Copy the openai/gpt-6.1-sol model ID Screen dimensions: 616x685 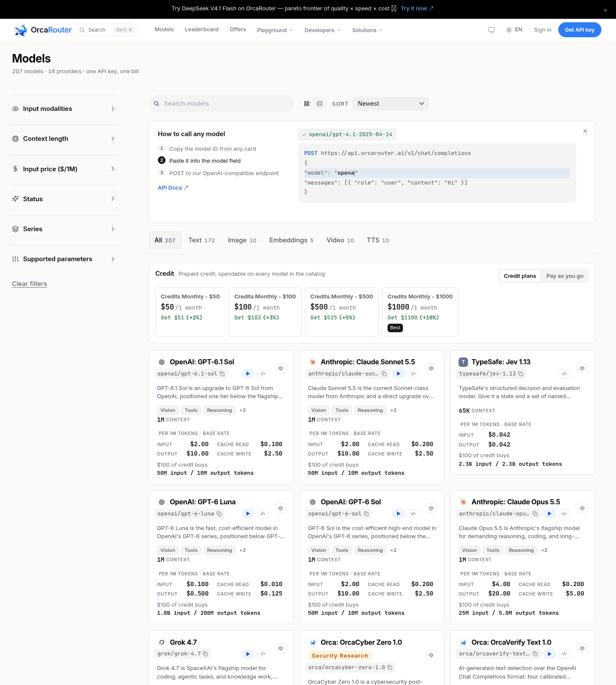[222, 374]
